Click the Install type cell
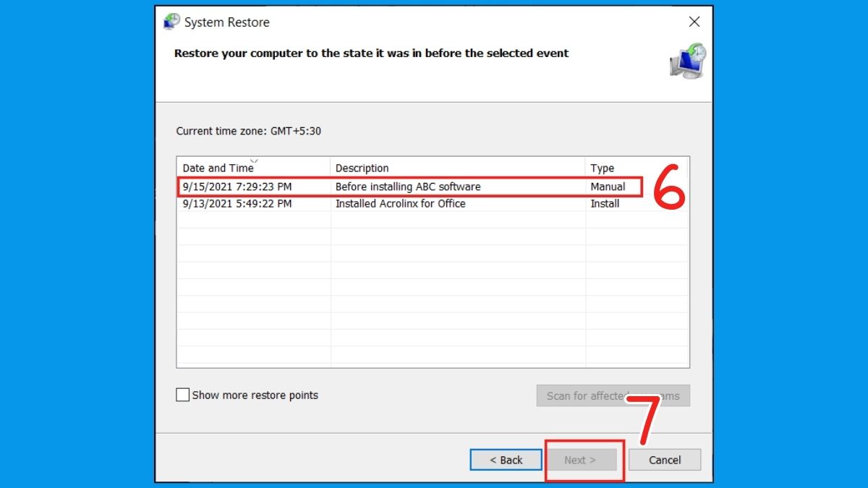This screenshot has width=868, height=488. [605, 203]
